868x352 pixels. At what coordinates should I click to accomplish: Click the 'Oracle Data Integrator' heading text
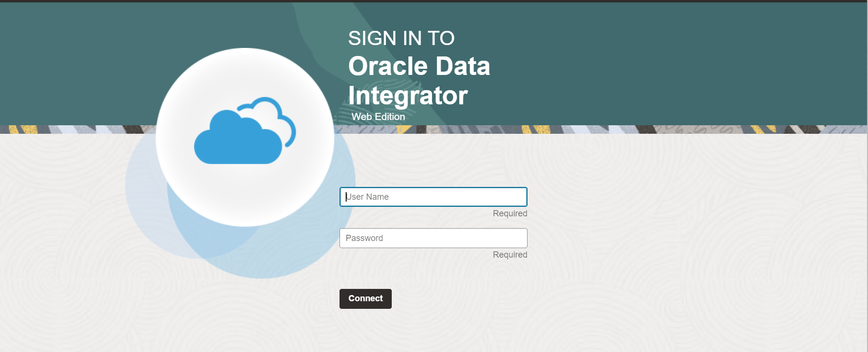(x=419, y=80)
